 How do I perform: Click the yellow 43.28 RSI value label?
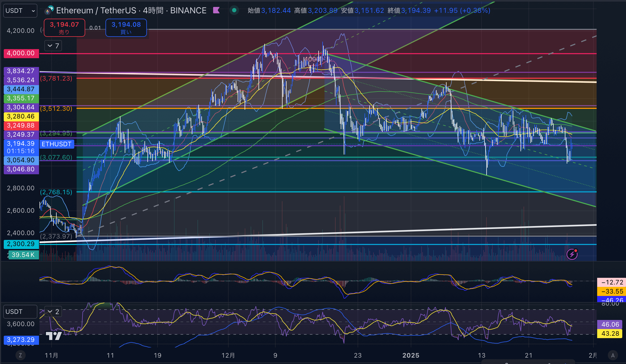(x=610, y=334)
